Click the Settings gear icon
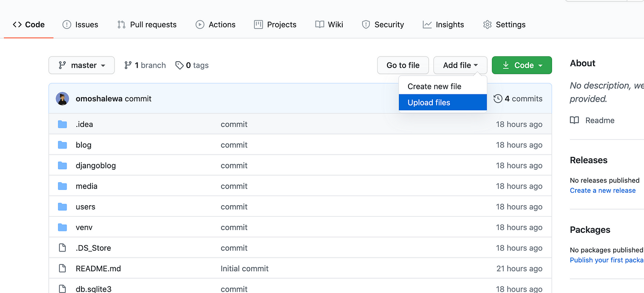This screenshot has height=293, width=644. (x=487, y=24)
